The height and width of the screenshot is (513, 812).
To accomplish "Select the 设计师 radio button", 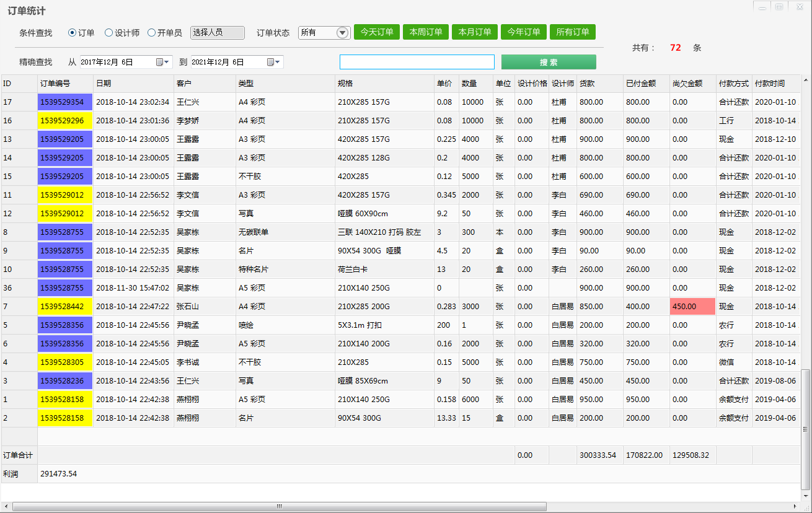I will click(x=108, y=33).
